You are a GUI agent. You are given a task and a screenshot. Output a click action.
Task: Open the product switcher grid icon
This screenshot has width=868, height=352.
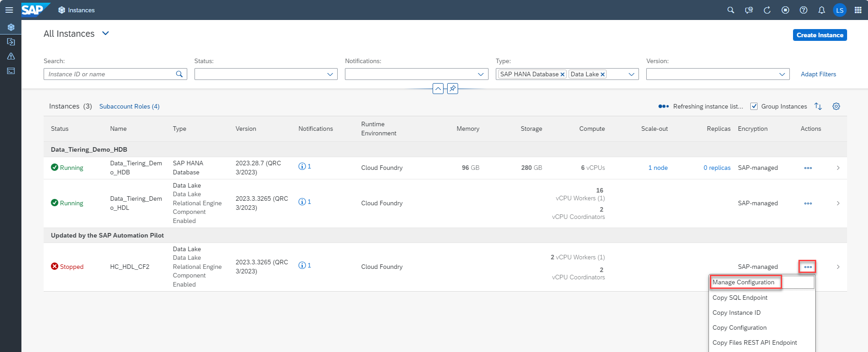pyautogui.click(x=858, y=10)
